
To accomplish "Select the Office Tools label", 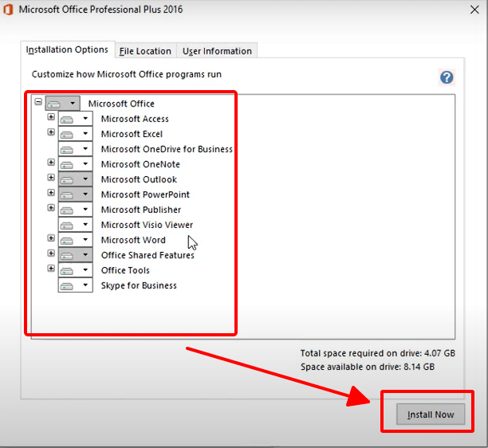I will coord(125,270).
